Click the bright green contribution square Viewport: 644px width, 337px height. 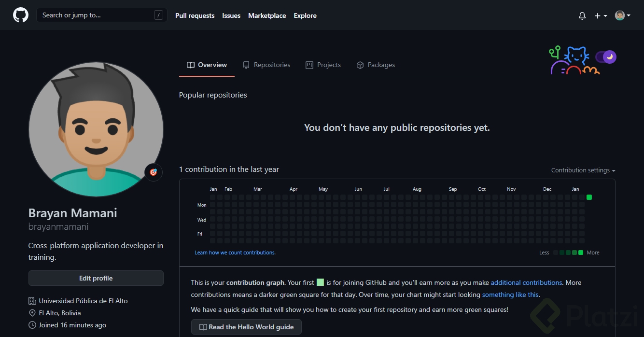589,197
